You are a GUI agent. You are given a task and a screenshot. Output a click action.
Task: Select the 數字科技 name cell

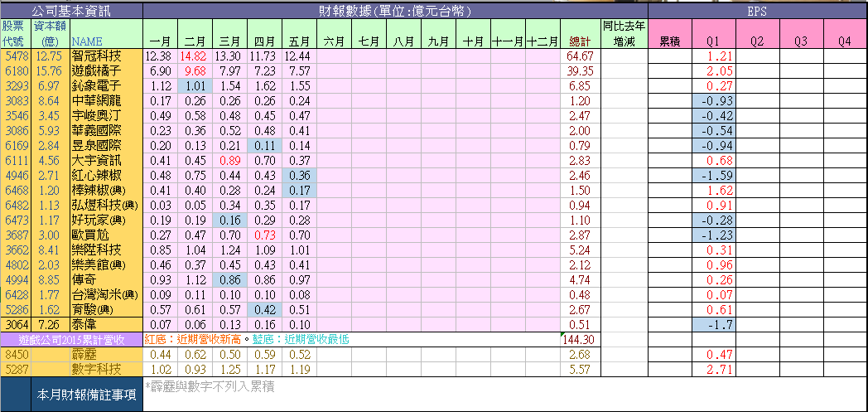[x=107, y=370]
